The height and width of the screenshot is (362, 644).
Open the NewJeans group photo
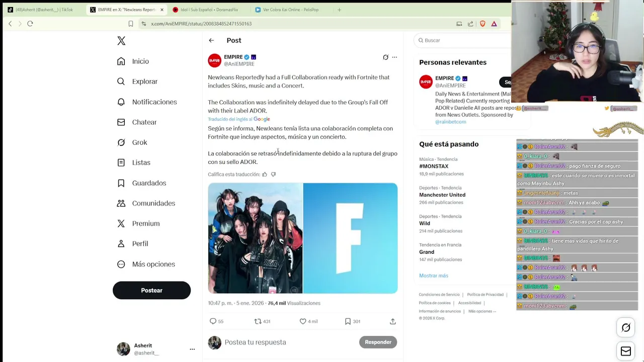point(255,238)
